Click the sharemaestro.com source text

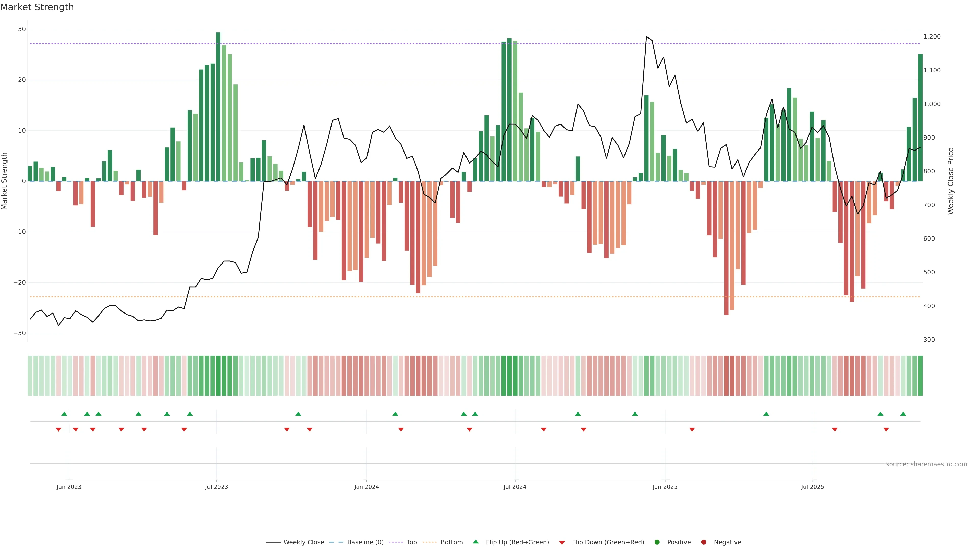926,464
